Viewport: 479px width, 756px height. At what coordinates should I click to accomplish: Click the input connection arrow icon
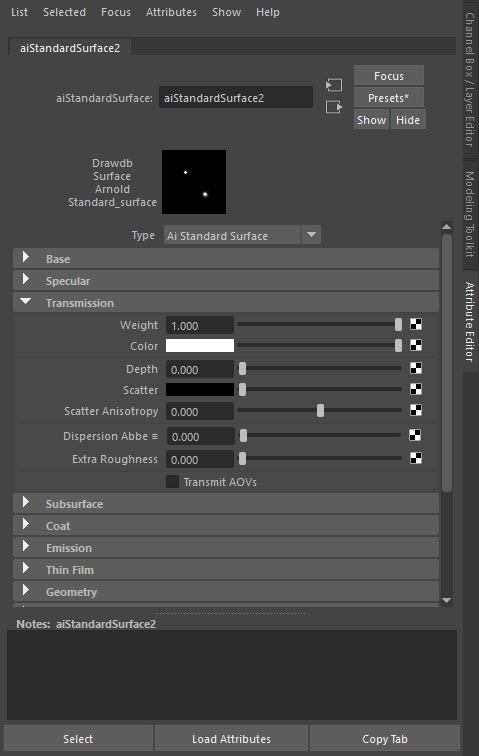click(334, 85)
